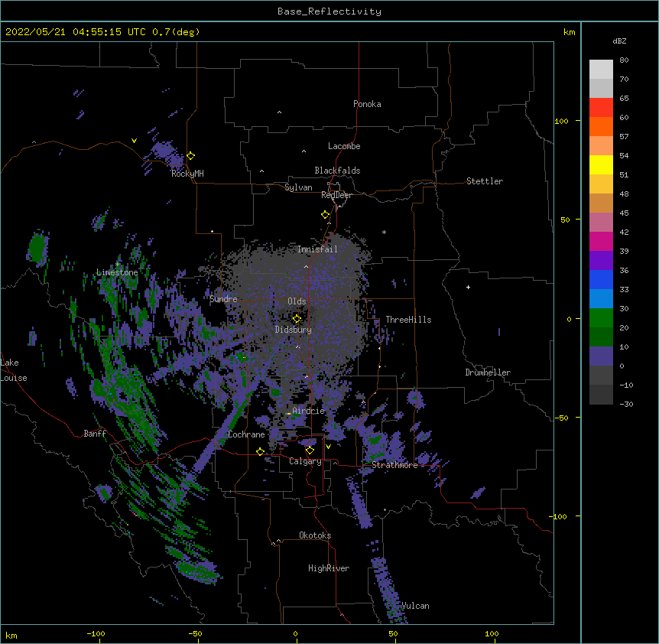Click the Calgary city label
The image size is (659, 644).
[x=305, y=461]
